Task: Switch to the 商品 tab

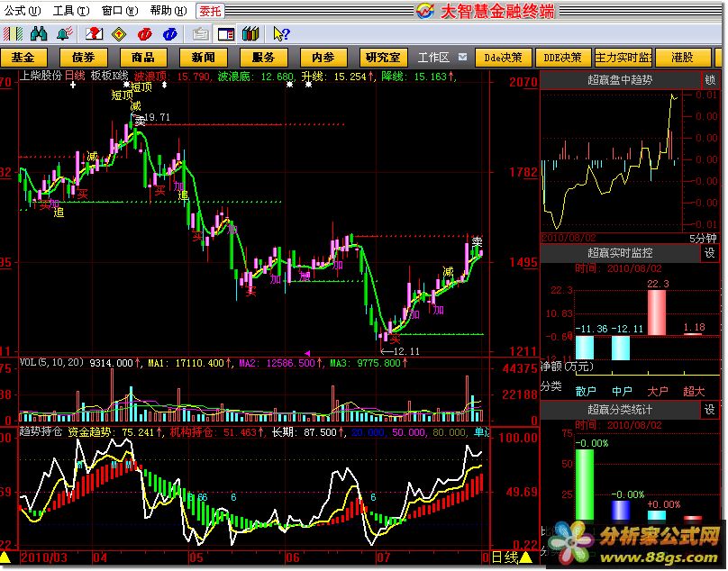Action: tap(143, 58)
